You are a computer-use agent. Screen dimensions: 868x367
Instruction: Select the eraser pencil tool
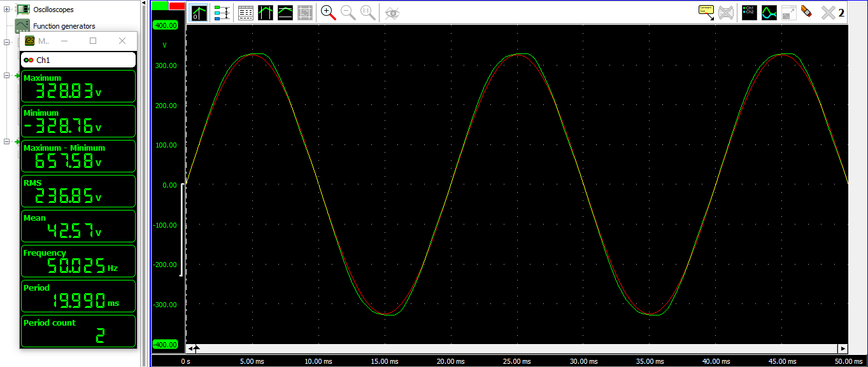click(x=806, y=12)
